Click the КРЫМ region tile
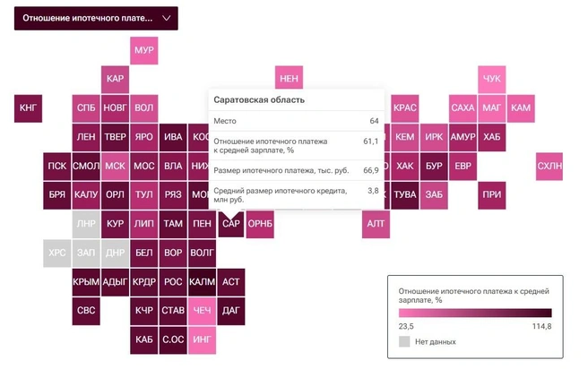The image size is (588, 369). 86,281
